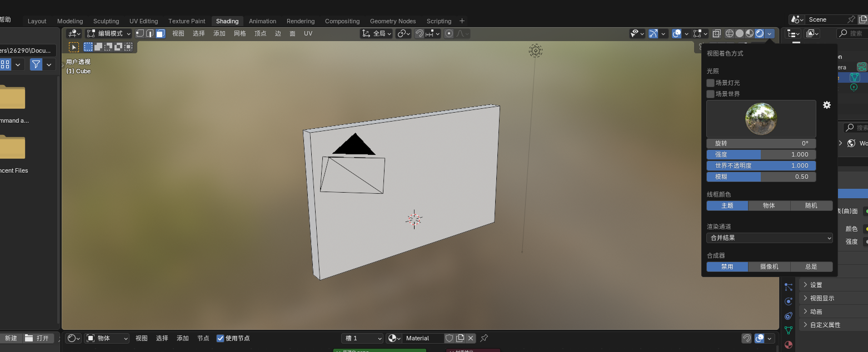
Task: Select solid viewport shading mode
Action: 740,33
